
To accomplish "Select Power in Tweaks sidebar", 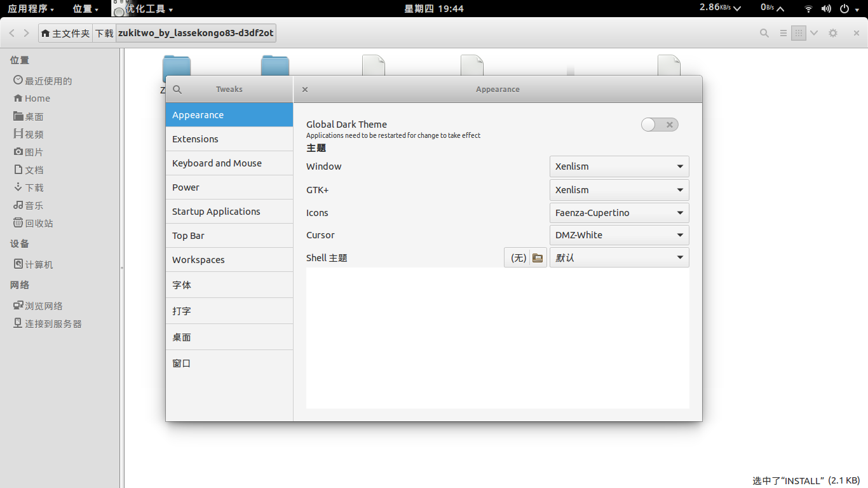I will 229,187.
